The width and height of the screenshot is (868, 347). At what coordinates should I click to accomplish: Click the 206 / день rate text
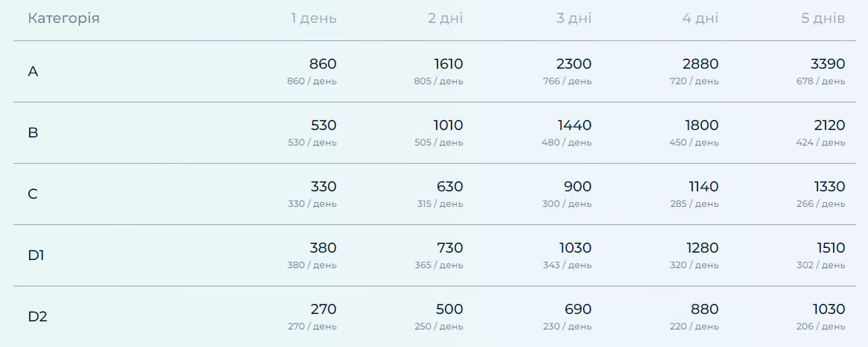click(820, 327)
